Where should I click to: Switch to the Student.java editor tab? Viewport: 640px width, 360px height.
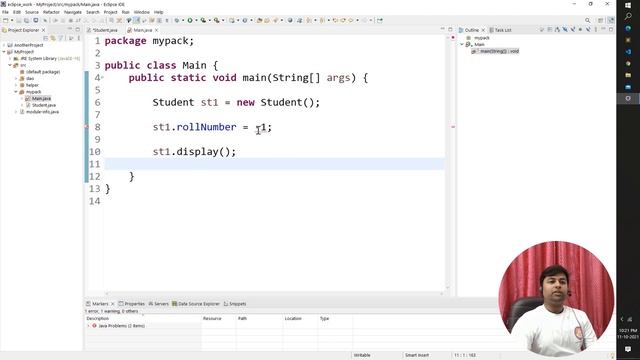(x=102, y=30)
